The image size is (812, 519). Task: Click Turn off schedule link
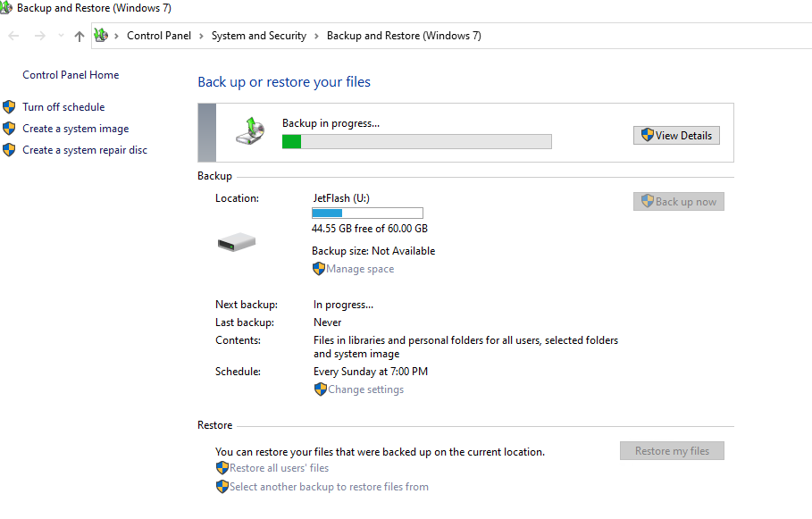(63, 107)
